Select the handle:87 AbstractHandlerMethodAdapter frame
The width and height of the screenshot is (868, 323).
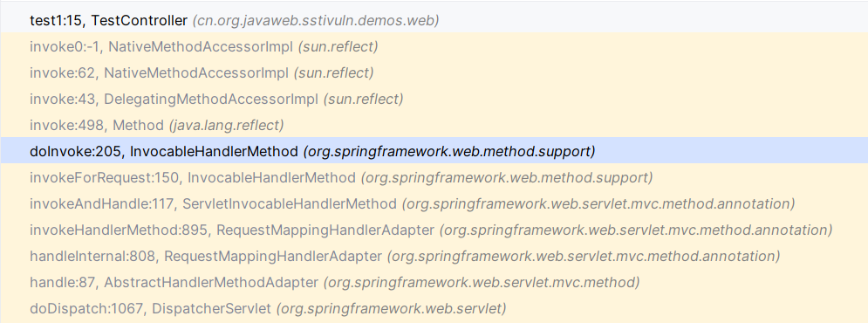point(434,283)
